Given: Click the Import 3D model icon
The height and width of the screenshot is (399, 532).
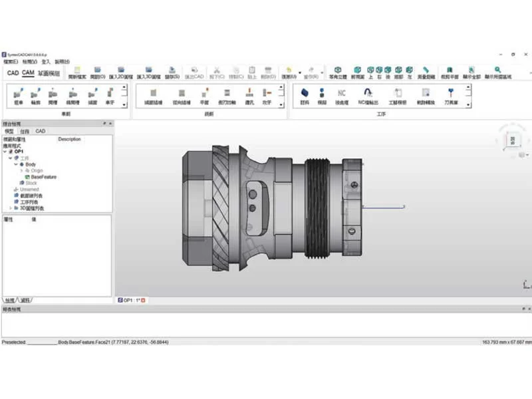Looking at the screenshot, I should (x=148, y=70).
